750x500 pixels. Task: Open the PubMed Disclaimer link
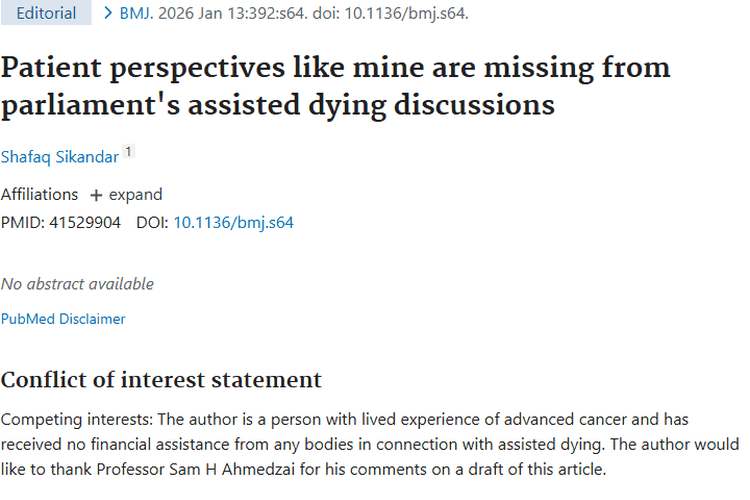pos(63,319)
